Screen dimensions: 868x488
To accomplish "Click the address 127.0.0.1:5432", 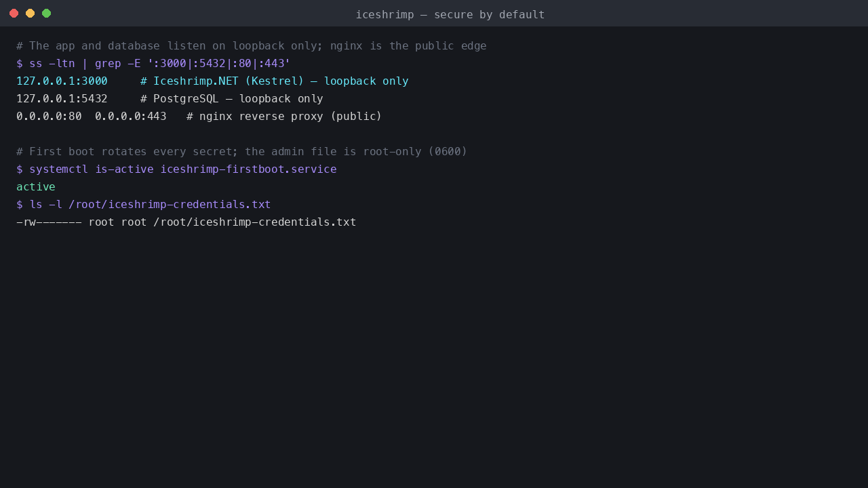I will (x=62, y=99).
